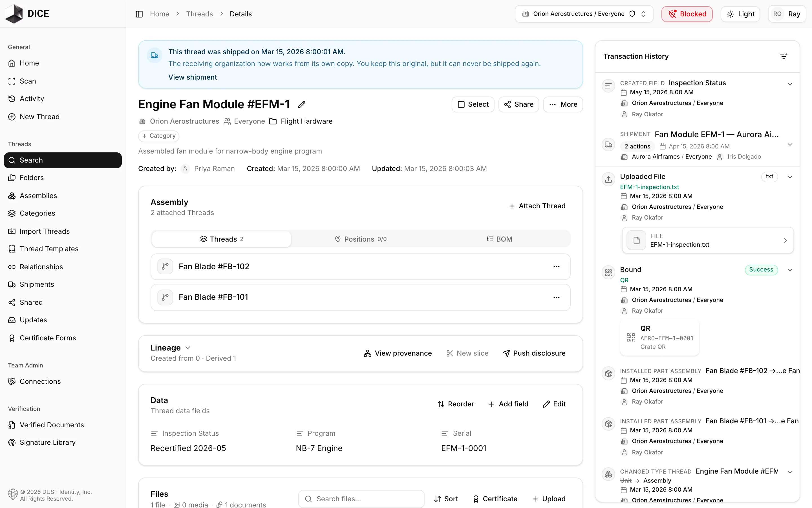Open Activity in the sidebar
Viewport: 812px width, 508px height.
[63, 99]
